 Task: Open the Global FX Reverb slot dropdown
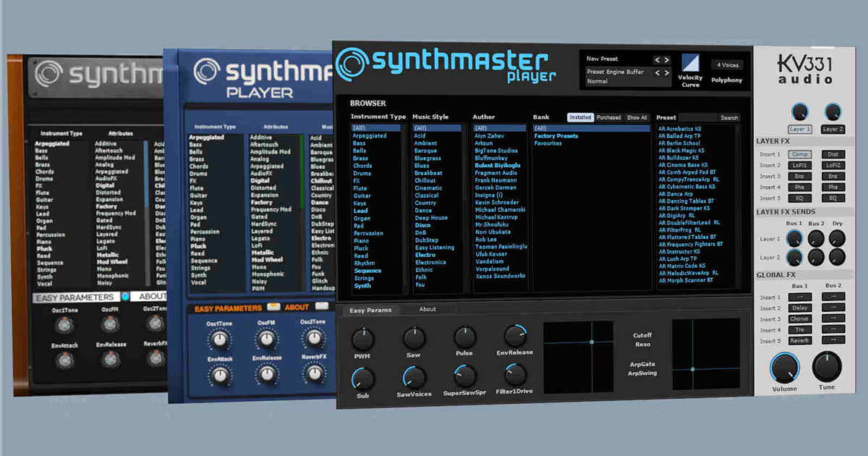tap(800, 340)
